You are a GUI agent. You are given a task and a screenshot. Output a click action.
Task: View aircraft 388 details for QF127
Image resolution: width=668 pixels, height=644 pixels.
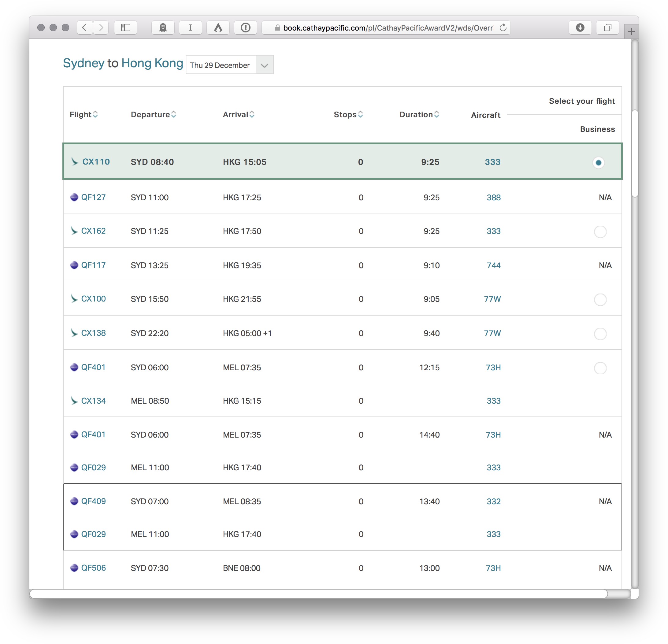pos(493,197)
